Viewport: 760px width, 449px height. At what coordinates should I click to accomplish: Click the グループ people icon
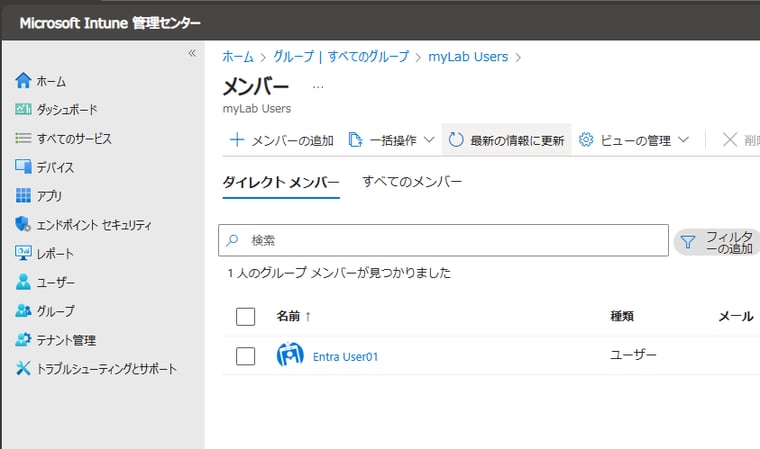23,310
